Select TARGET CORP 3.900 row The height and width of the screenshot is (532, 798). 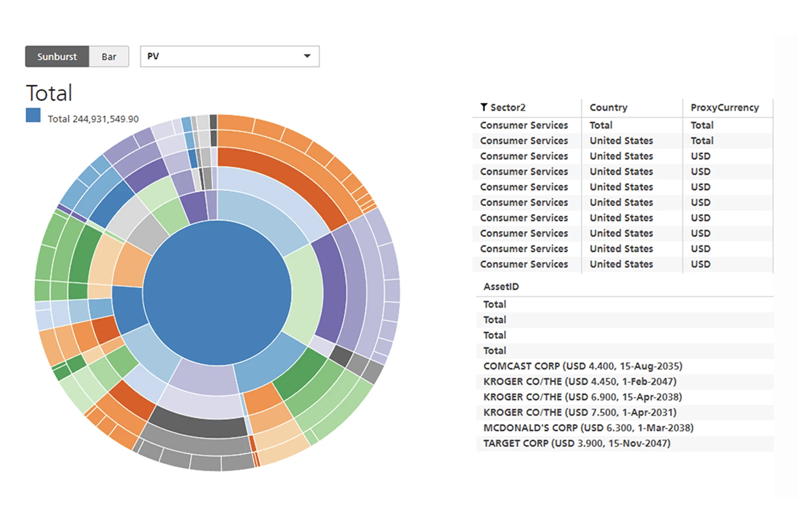coord(577,443)
